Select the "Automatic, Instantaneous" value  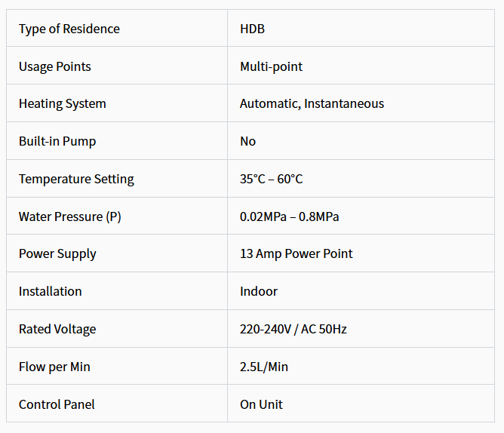click(312, 103)
